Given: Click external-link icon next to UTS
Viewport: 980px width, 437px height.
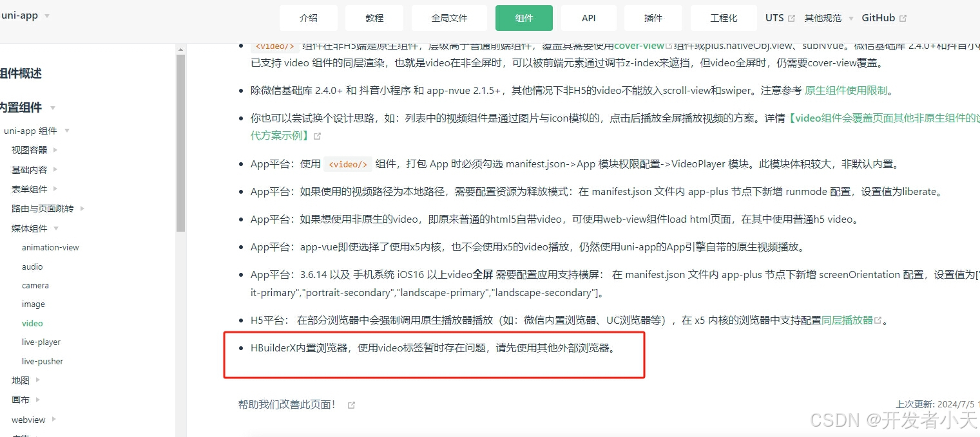Looking at the screenshot, I should [791, 19].
